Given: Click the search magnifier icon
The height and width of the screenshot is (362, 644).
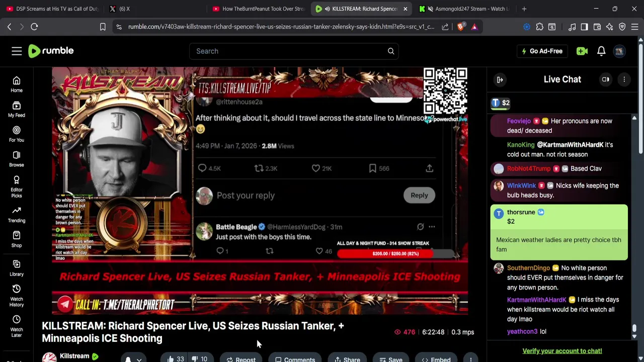Looking at the screenshot, I should 391,51.
